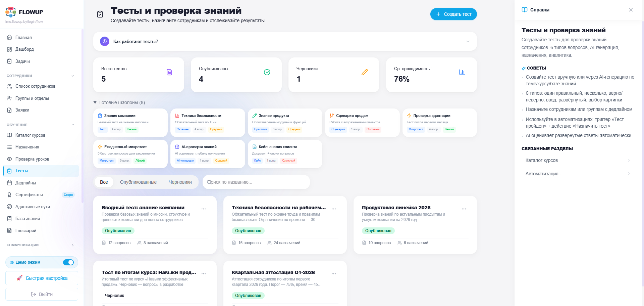
Task: Click the Справка book icon
Action: 525,10
